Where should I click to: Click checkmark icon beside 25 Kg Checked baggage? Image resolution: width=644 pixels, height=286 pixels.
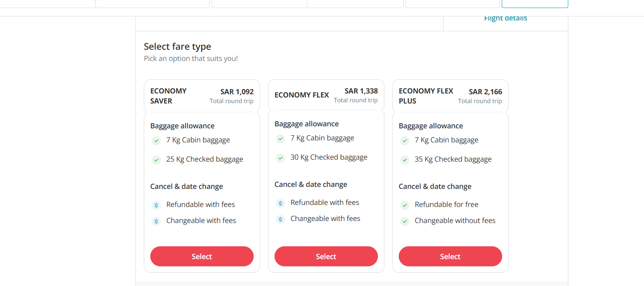pyautogui.click(x=156, y=160)
